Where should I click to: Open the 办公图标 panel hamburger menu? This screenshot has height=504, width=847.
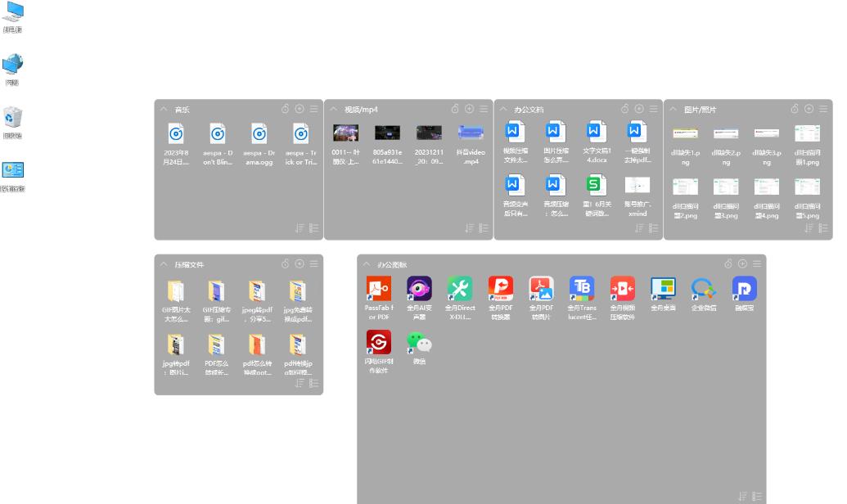pos(757,263)
